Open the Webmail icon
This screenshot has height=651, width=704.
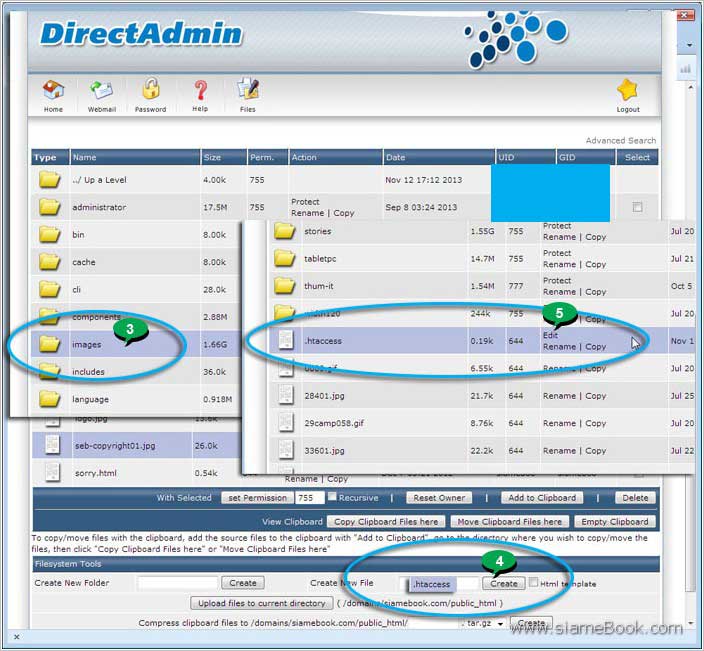point(101,90)
